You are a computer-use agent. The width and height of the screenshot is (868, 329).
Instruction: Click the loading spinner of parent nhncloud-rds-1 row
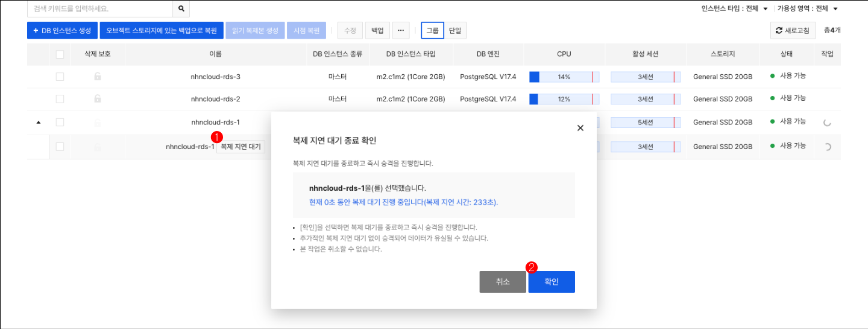click(827, 123)
